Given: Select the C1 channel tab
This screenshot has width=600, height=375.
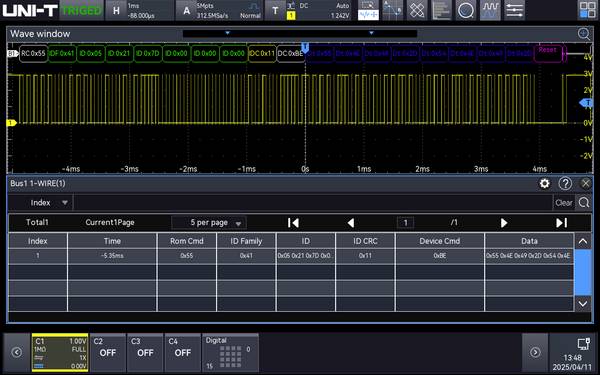Looking at the screenshot, I should [60, 352].
